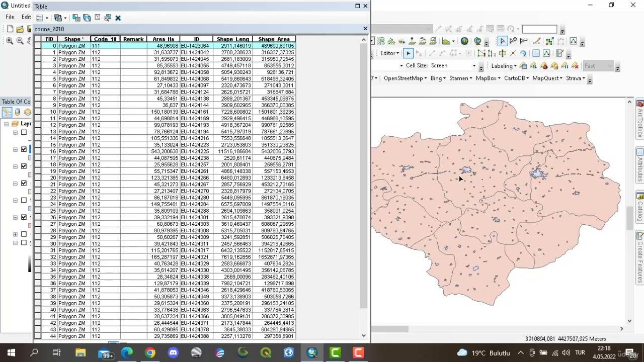Click the Area_Ha column header

[164, 39]
